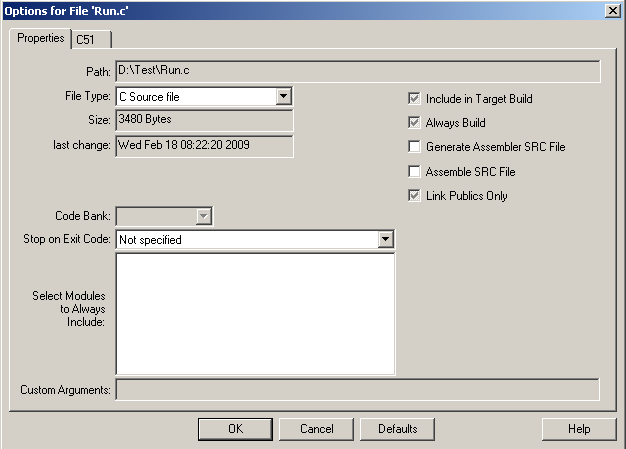Enable Generate Assembler SRC File option

click(414, 146)
